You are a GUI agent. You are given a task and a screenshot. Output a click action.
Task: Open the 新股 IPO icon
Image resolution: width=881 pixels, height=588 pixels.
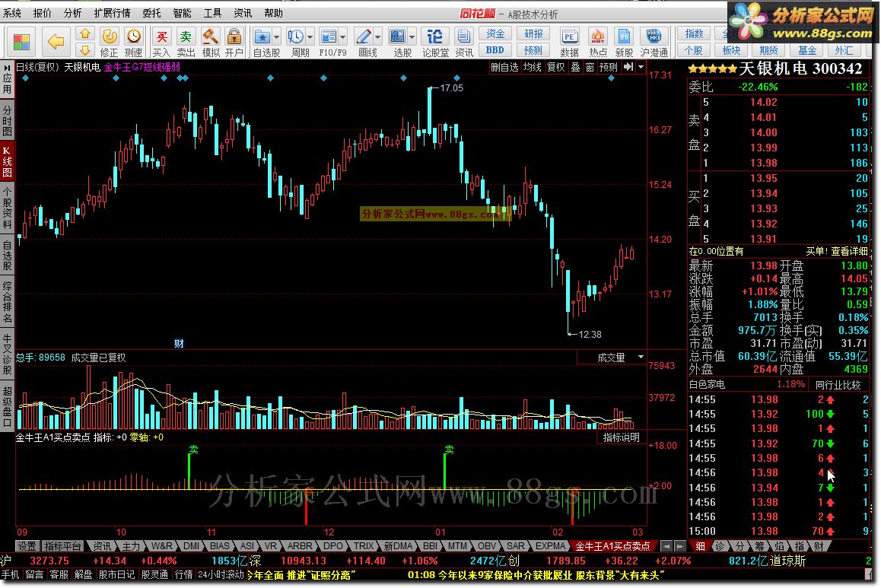(624, 42)
